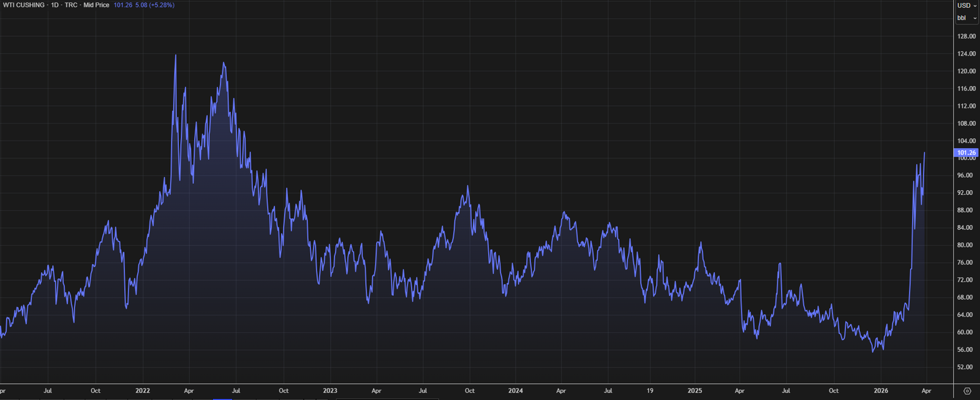Screen dimensions: 980x400
Task: Click the 19 date label on time axis
Action: point(650,391)
